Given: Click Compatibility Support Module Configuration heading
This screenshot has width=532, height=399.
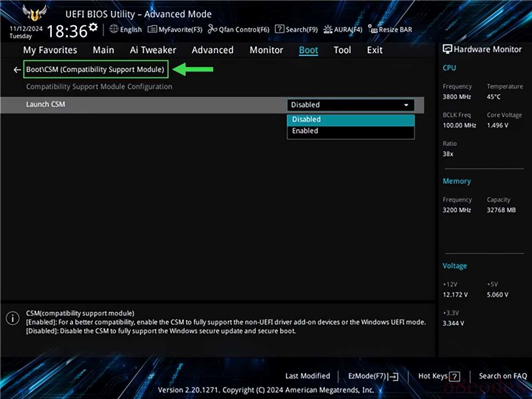Looking at the screenshot, I should [x=99, y=86].
